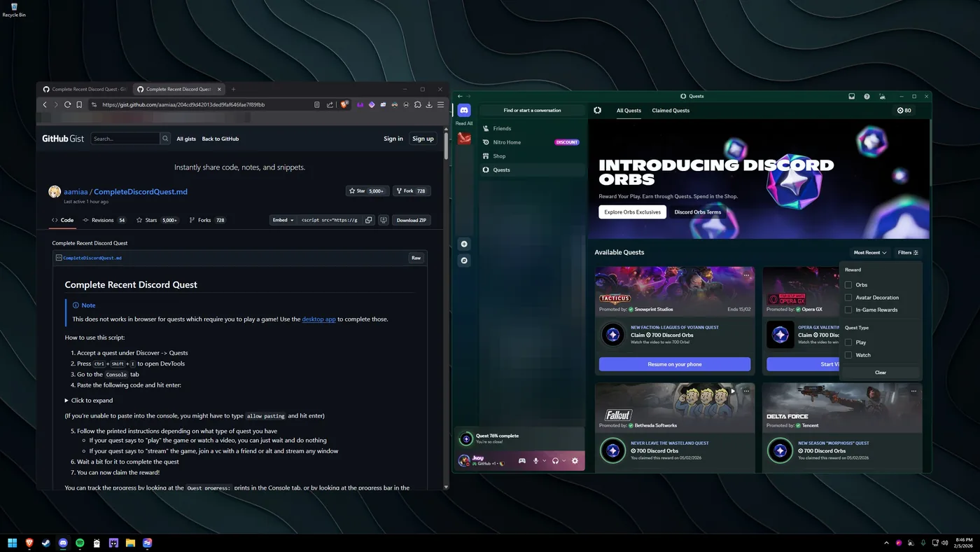Check the In-Game Rewards filter
Screen dimensions: 980x552
point(848,310)
